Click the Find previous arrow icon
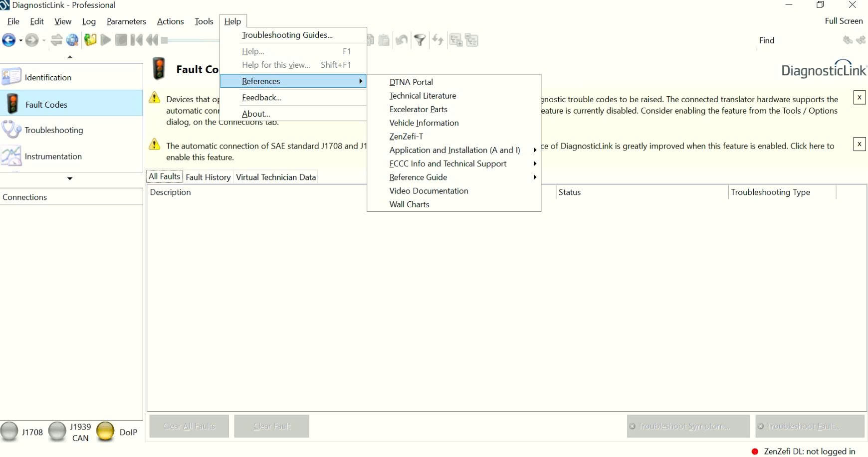 (x=848, y=40)
